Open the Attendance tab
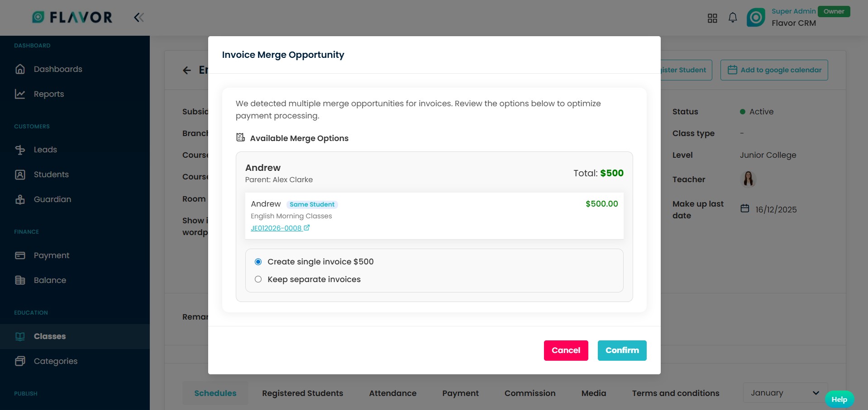The height and width of the screenshot is (410, 868). (x=392, y=393)
